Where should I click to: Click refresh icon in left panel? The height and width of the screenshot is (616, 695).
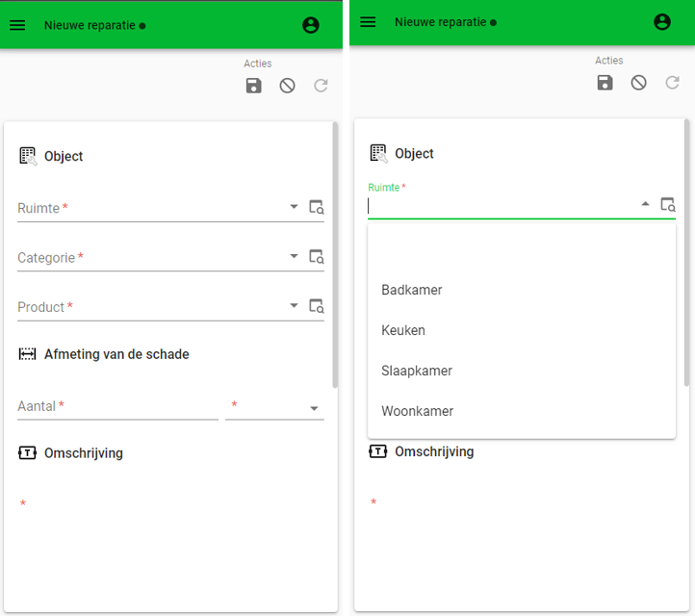[321, 86]
